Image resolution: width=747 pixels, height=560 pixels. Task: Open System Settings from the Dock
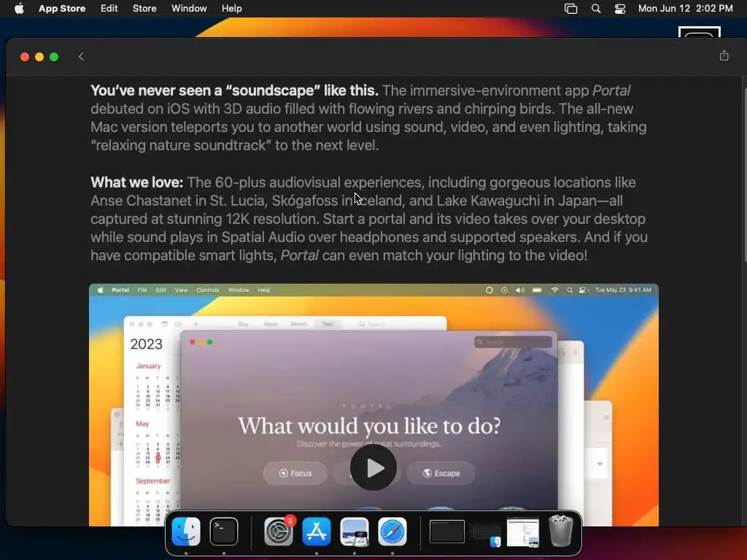(x=279, y=532)
